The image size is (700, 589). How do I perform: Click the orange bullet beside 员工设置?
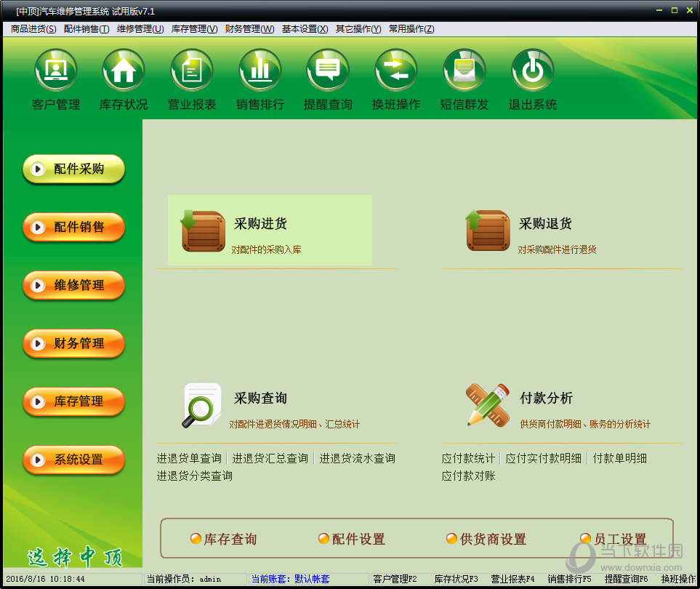[585, 539]
